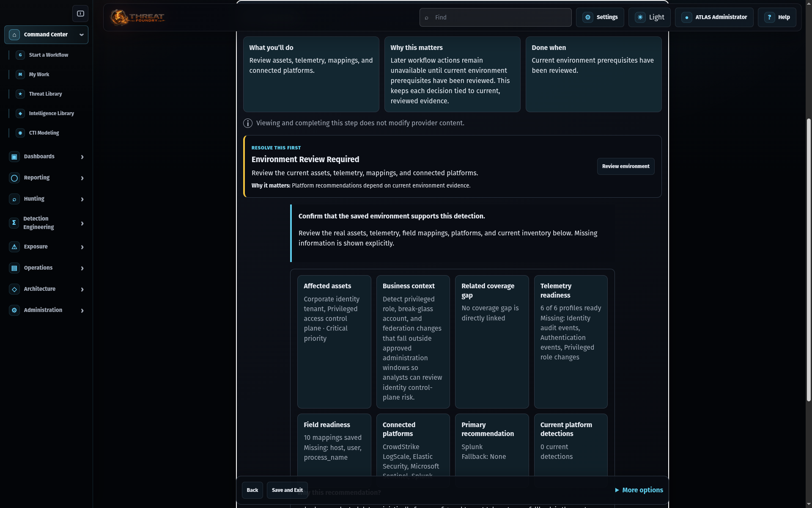This screenshot has width=812, height=508.
Task: Click the Threat Library star icon
Action: 20,94
